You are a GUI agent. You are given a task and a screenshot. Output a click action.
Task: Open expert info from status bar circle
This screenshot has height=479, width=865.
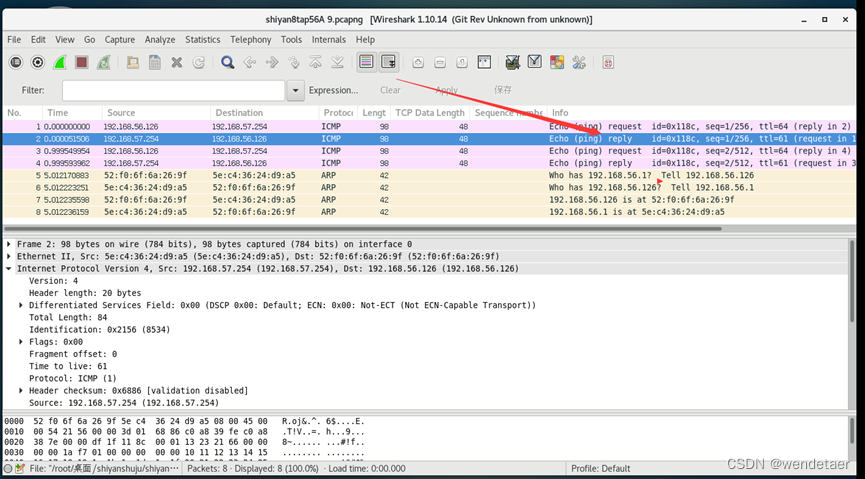click(8, 469)
